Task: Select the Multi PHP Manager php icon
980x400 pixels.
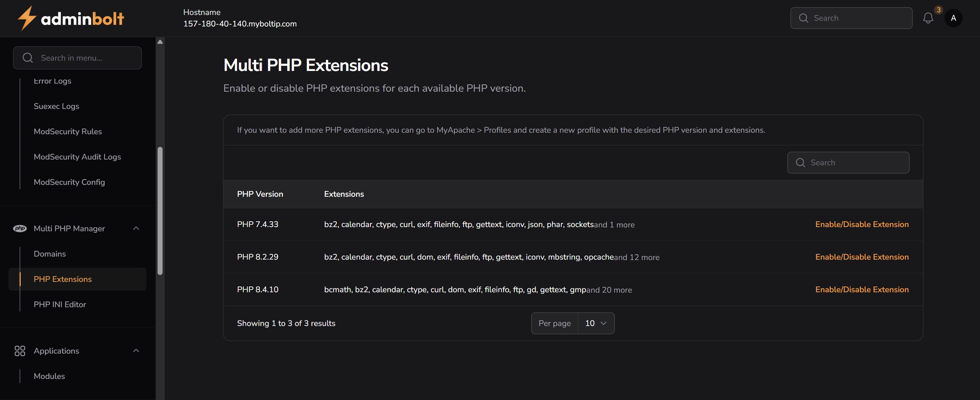Action: pyautogui.click(x=20, y=228)
